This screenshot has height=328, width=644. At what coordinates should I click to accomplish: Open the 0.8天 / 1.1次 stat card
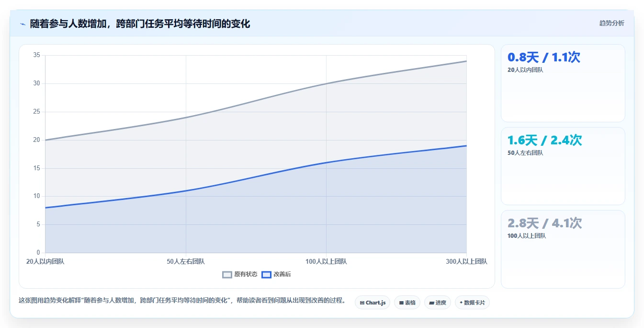point(563,83)
